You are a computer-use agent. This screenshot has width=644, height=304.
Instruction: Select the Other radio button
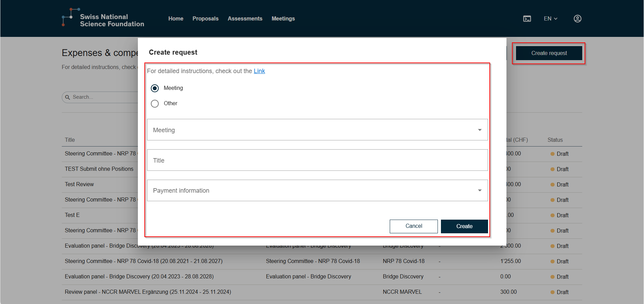click(x=155, y=103)
